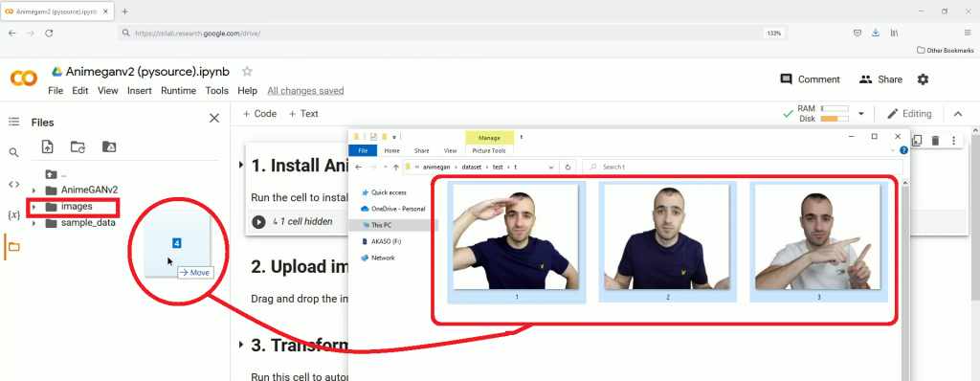The height and width of the screenshot is (381, 980).
Task: Close the Files panel
Action: pos(214,119)
